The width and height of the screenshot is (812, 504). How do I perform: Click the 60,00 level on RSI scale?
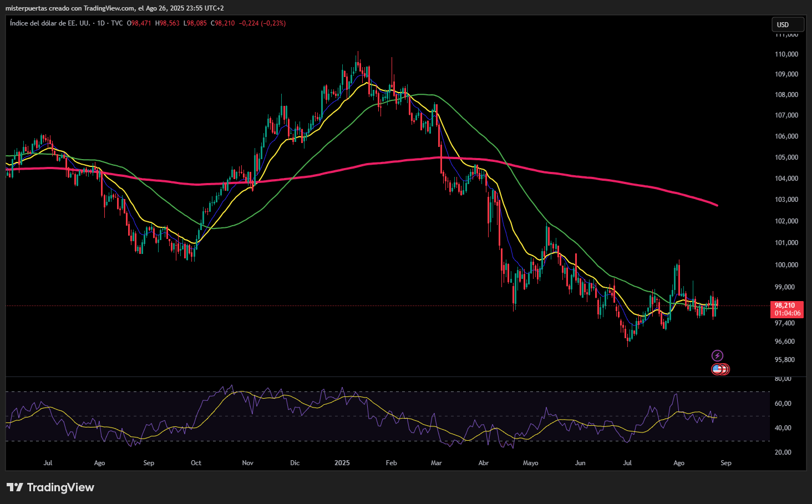(783, 404)
